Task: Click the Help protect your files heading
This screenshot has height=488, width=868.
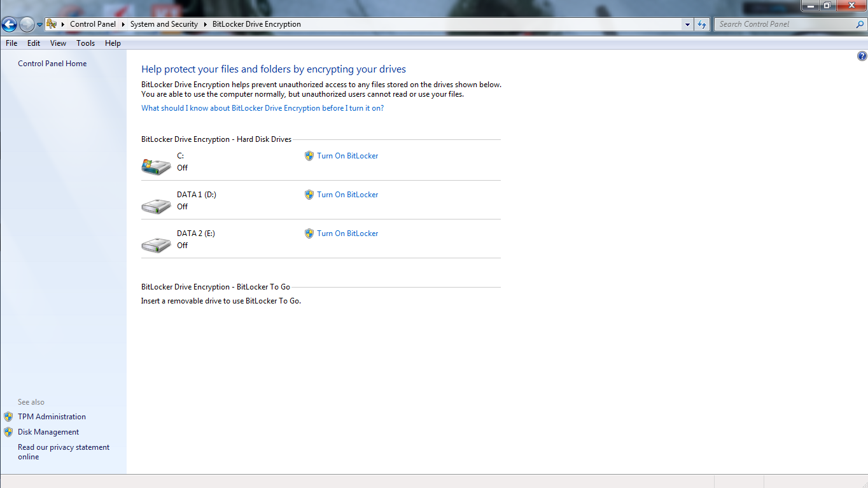Action: pos(274,69)
